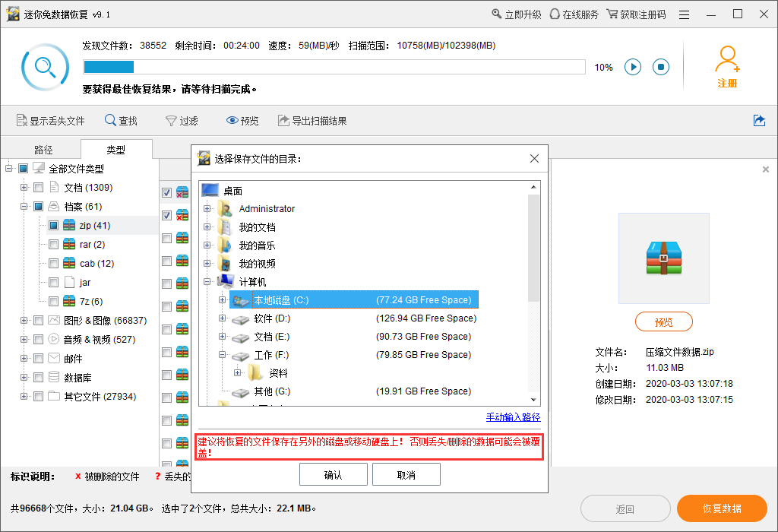778x532 pixels.
Task: Check the 音频 & 视频 (527) checkbox
Action: [x=38, y=340]
